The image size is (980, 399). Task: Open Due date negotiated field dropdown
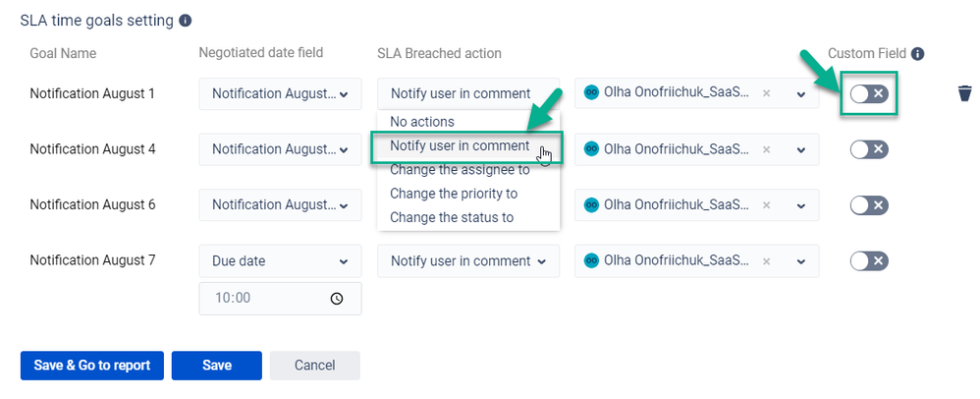tap(280, 261)
